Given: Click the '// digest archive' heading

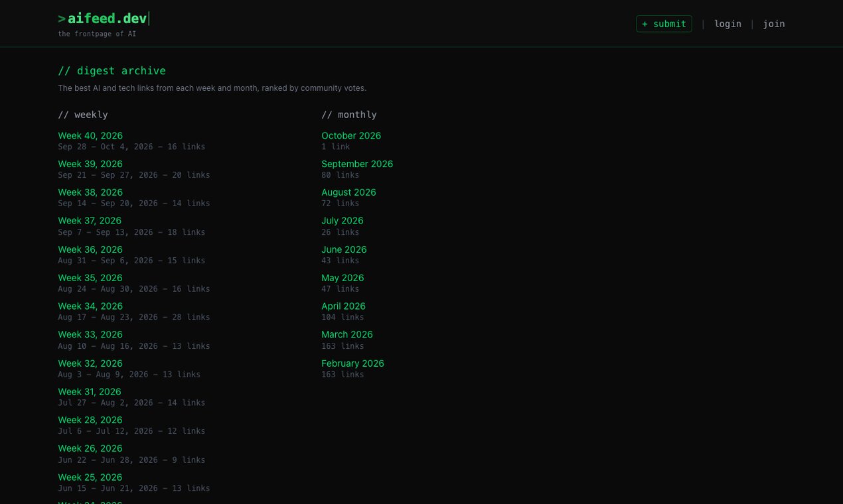Looking at the screenshot, I should point(112,71).
